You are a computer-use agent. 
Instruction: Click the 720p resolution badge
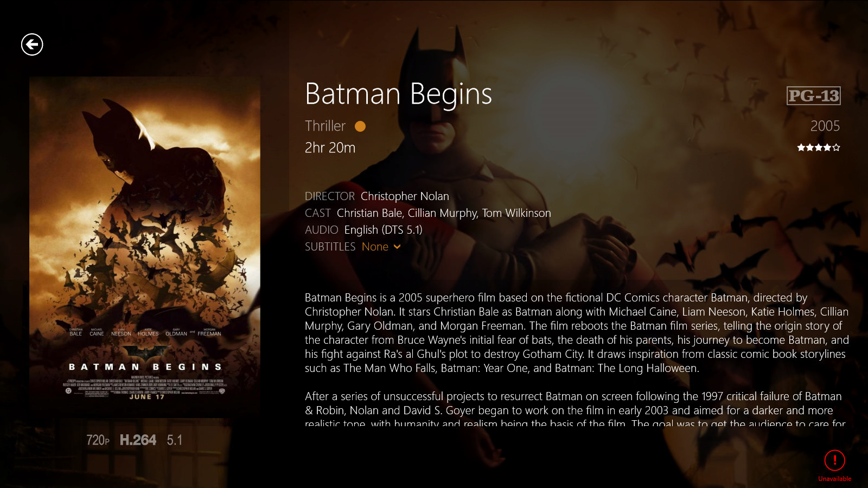(x=98, y=440)
